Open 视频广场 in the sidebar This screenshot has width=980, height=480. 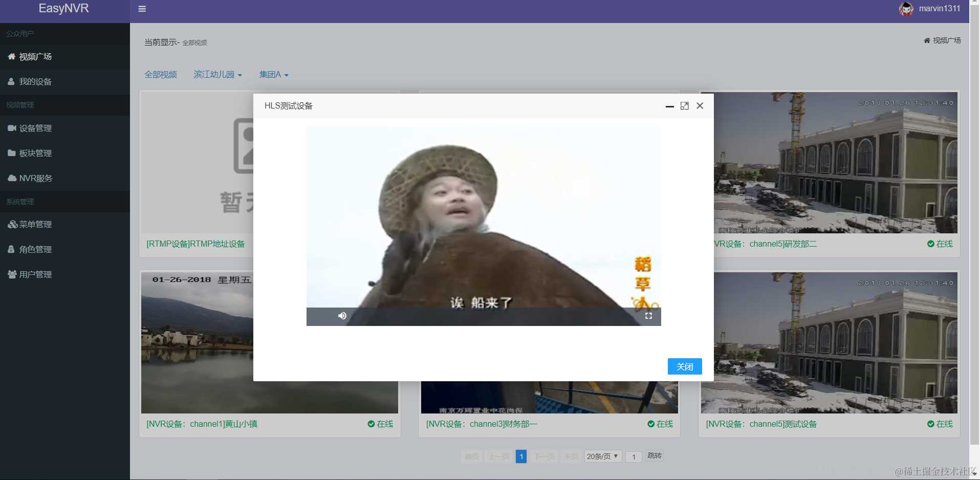coord(65,57)
